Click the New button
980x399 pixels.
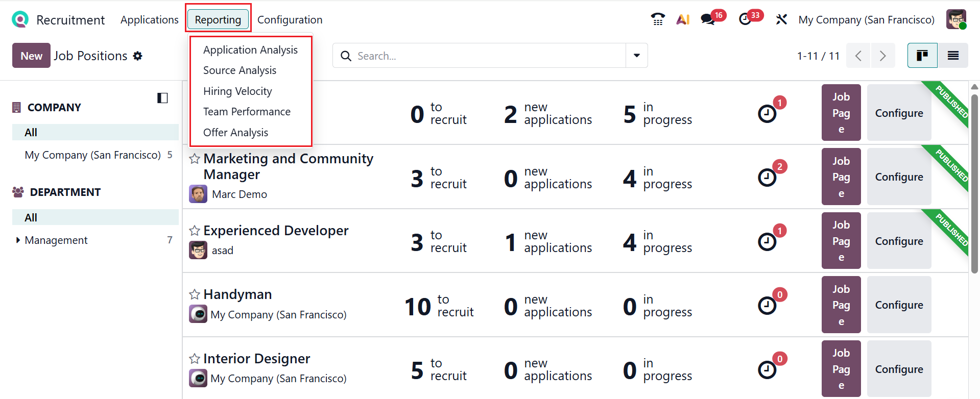[31, 56]
